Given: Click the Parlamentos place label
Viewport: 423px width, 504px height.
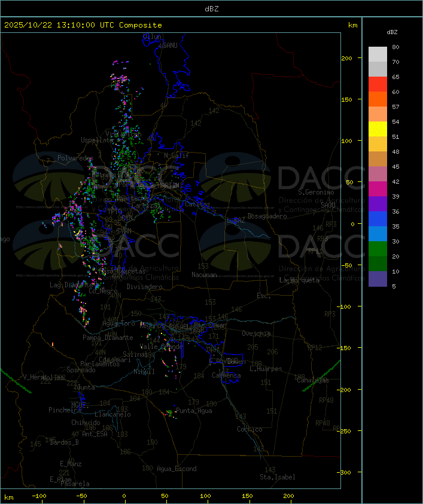Looking at the screenshot, I should [100, 364].
